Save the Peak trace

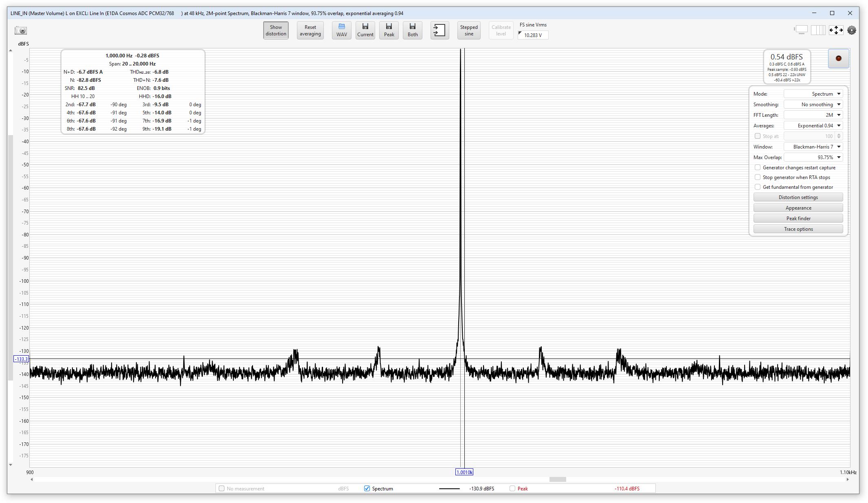click(x=389, y=31)
